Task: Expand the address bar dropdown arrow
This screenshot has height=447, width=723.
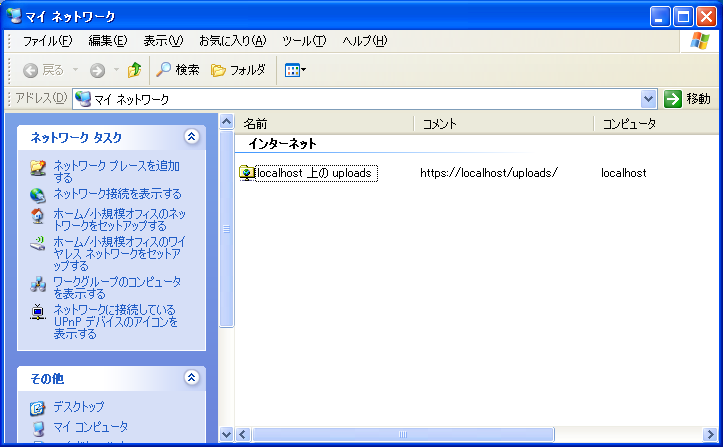Action: coord(649,99)
